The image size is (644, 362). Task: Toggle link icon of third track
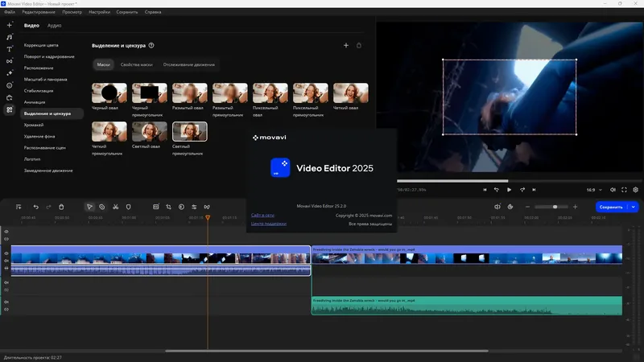[x=6, y=290]
